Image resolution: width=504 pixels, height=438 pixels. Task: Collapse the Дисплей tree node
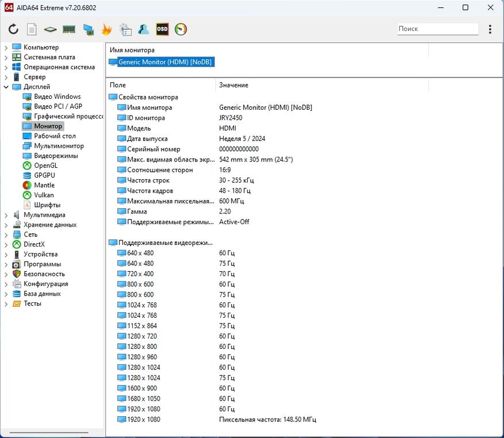tap(6, 87)
